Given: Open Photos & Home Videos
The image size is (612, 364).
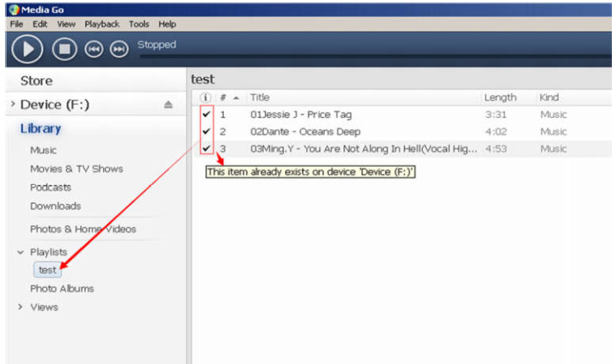Looking at the screenshot, I should [83, 229].
